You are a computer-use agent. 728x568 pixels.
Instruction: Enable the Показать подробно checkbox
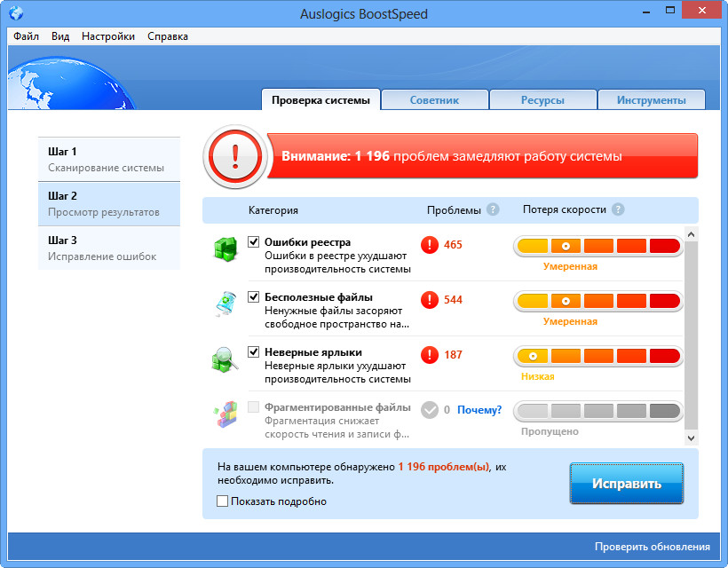pos(222,501)
